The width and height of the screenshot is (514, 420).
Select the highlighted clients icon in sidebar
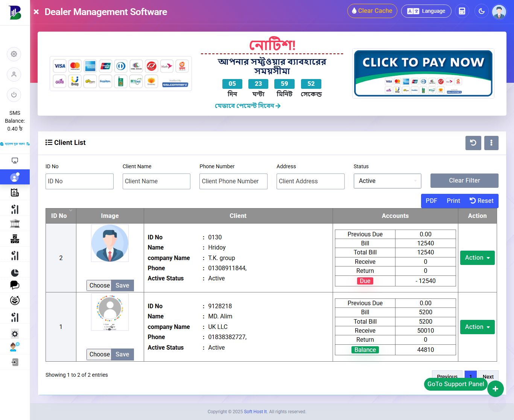(15, 177)
